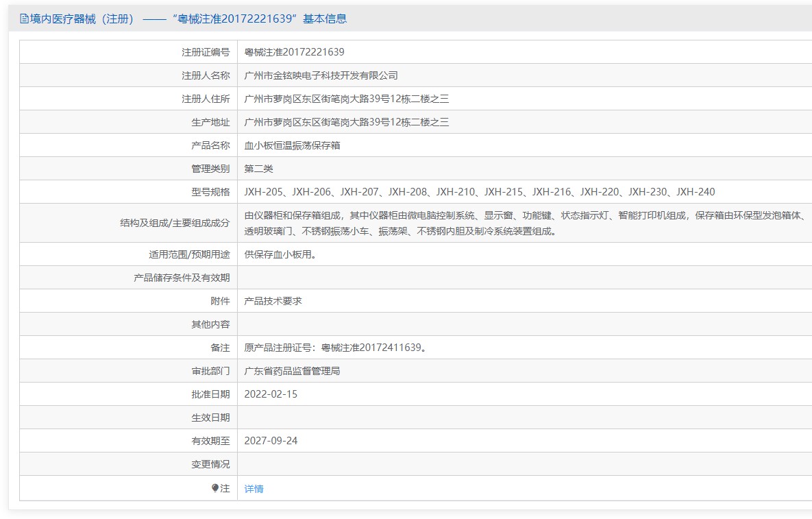Select registration number value 粤械注准20172221639 in table
812x519 pixels.
(294, 52)
